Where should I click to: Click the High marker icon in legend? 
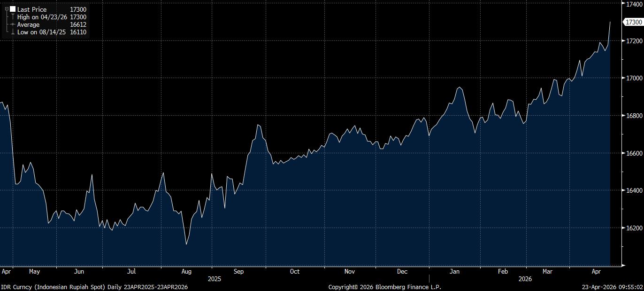[13, 17]
